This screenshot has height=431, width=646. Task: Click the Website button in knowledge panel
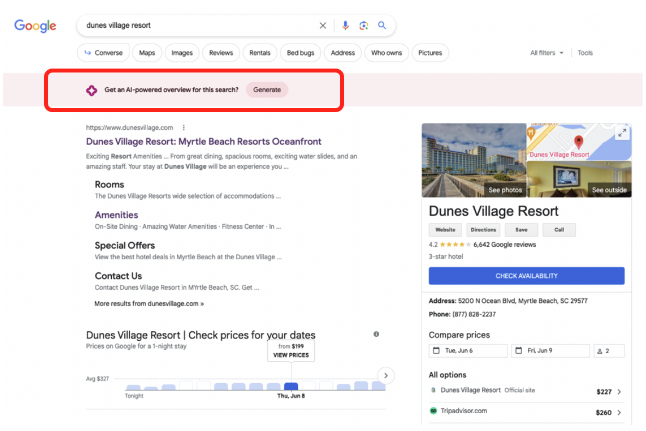[x=445, y=230]
